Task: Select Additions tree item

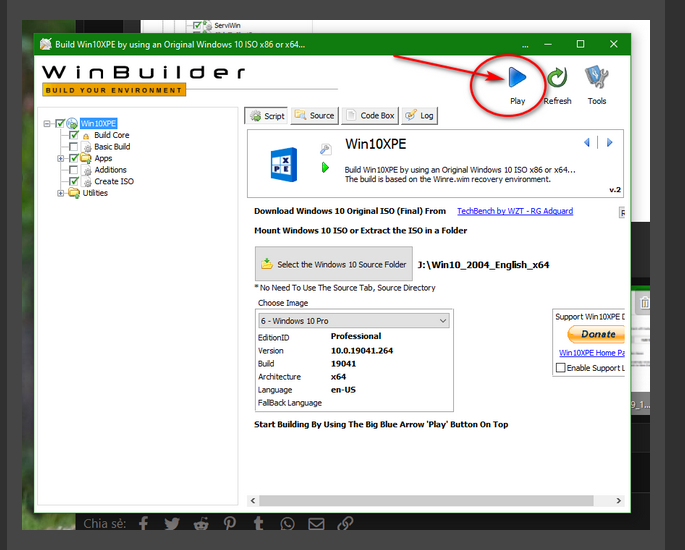Action: click(111, 170)
